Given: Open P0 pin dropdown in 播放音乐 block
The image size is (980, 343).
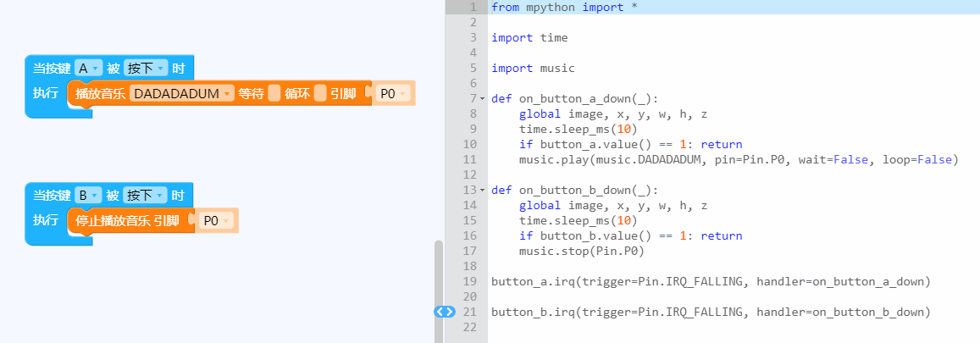Looking at the screenshot, I should pos(392,94).
